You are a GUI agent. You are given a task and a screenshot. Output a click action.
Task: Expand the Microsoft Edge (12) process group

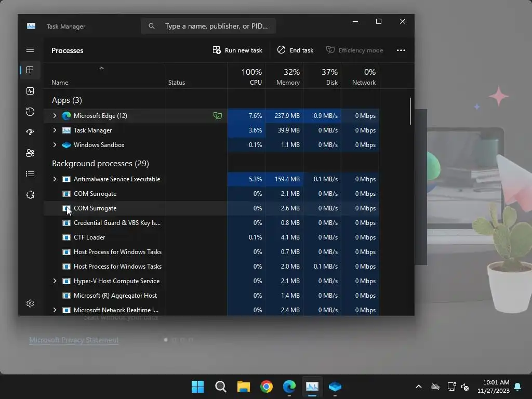(55, 116)
